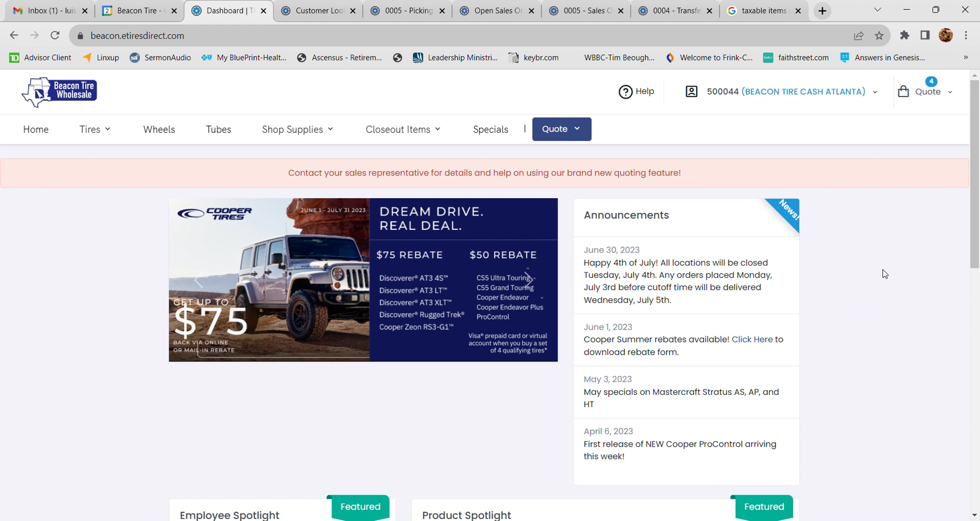Show next carousel slide arrow
The image size is (980, 521).
pos(529,280)
